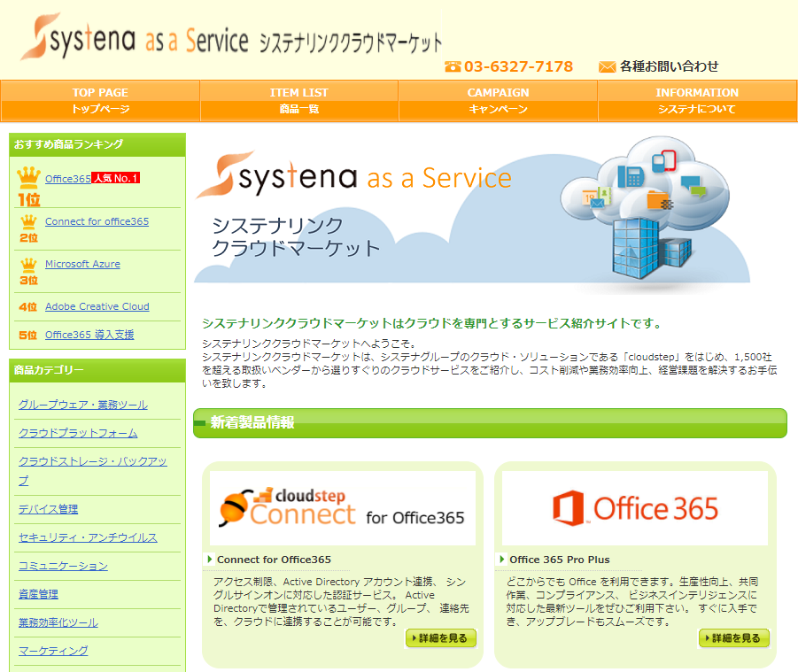Click 詳細を見る for Connect for Office365
Image resolution: width=798 pixels, height=672 pixels.
tap(441, 638)
